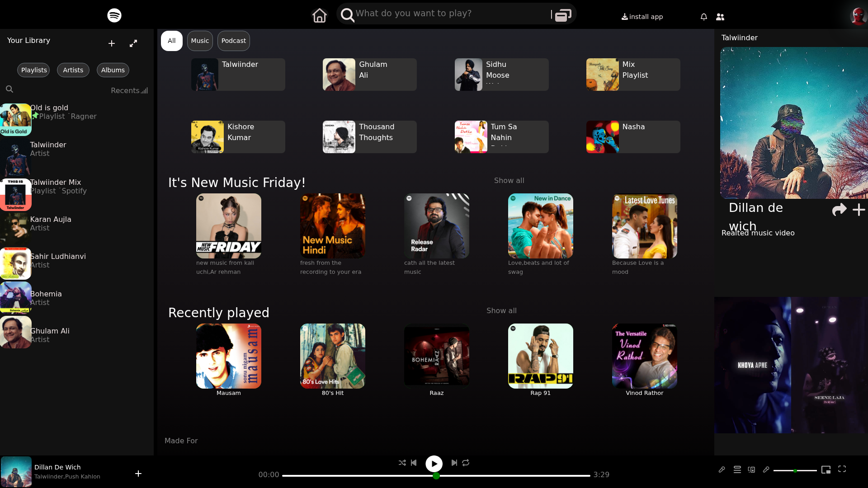This screenshot has width=868, height=488.
Task: Show all Recently played items
Action: point(501,310)
